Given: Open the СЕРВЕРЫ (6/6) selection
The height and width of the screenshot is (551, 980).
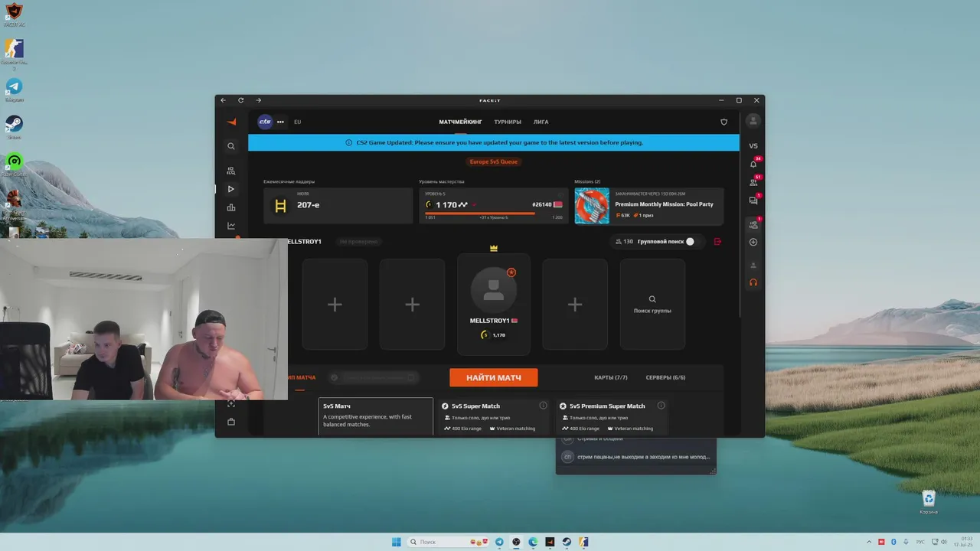Looking at the screenshot, I should coord(665,377).
